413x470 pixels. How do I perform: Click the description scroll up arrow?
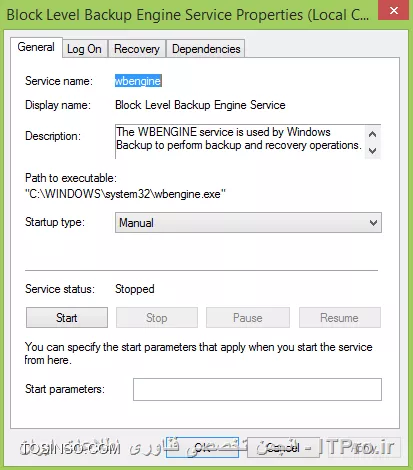[373, 134]
